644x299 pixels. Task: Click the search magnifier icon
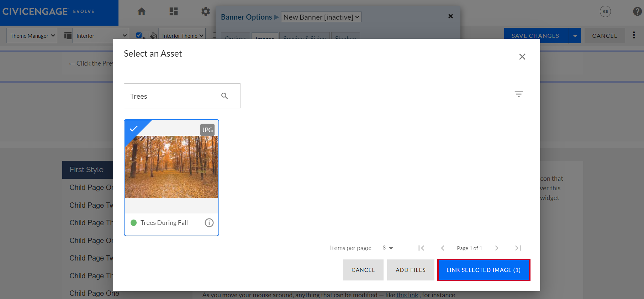[225, 96]
